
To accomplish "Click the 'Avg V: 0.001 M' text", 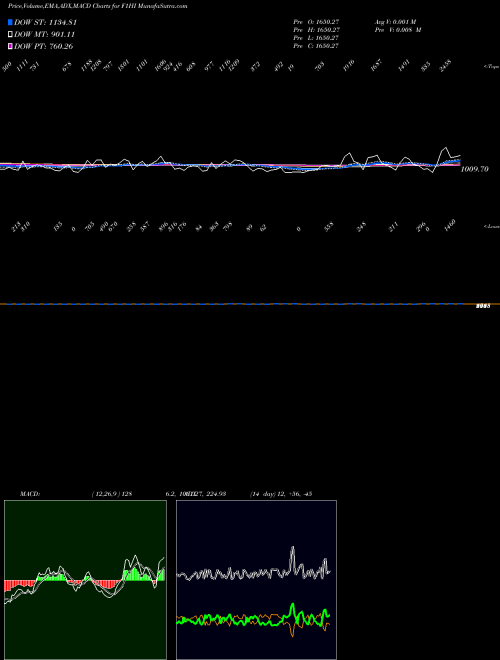I will coord(395,22).
